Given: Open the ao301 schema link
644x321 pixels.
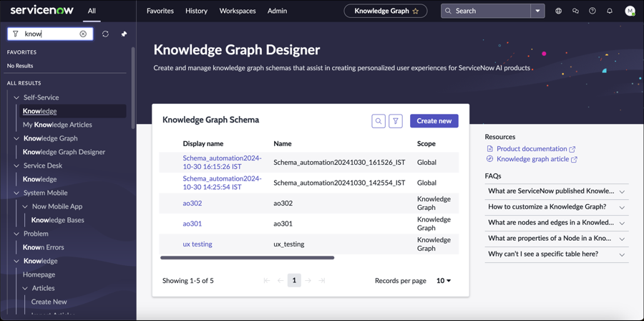Looking at the screenshot, I should point(192,224).
